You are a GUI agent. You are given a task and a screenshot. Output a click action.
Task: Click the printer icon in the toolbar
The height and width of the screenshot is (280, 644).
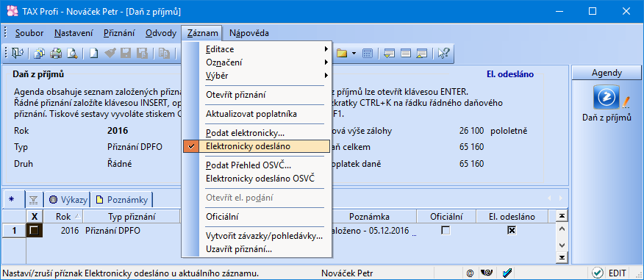(x=57, y=54)
